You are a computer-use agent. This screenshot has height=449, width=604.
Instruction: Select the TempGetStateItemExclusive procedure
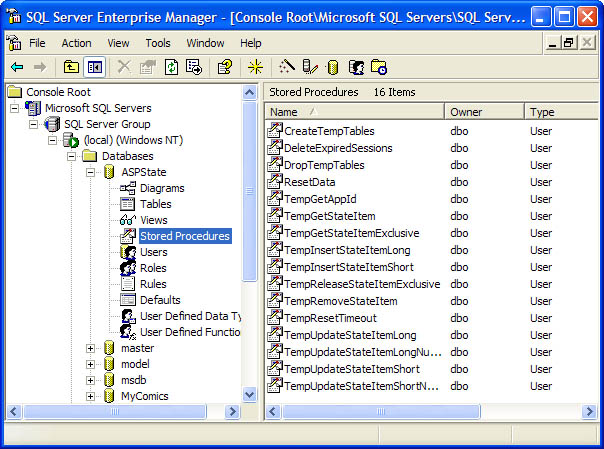coord(351,233)
